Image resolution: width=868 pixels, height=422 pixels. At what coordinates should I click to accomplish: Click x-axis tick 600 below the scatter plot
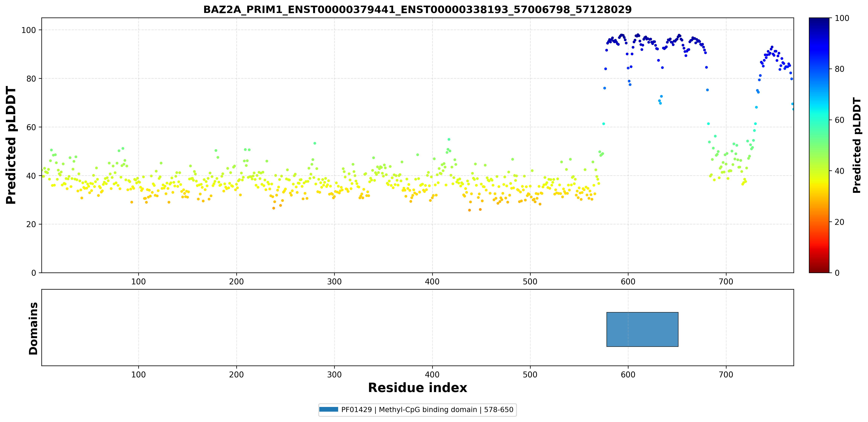[x=628, y=281]
